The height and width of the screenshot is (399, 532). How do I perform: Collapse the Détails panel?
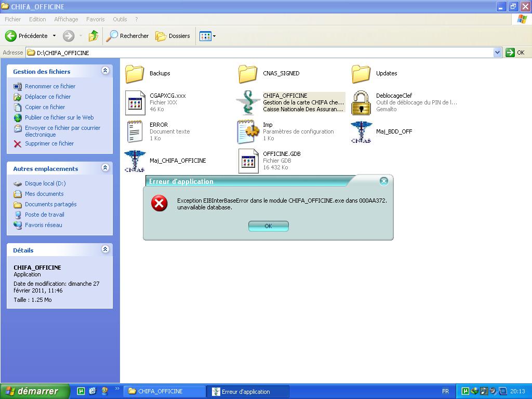pos(105,249)
